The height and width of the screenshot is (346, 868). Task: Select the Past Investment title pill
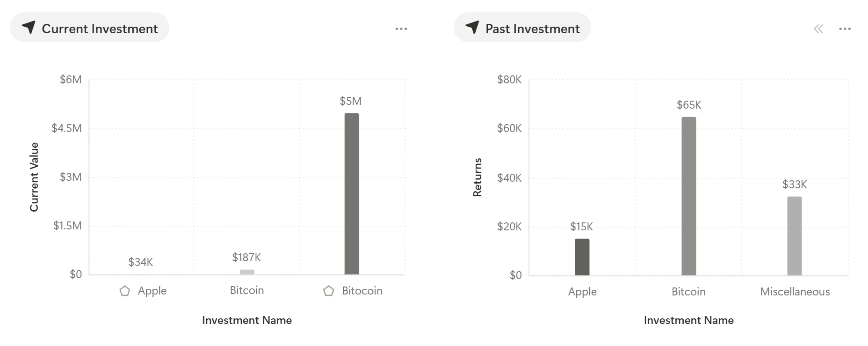click(522, 28)
